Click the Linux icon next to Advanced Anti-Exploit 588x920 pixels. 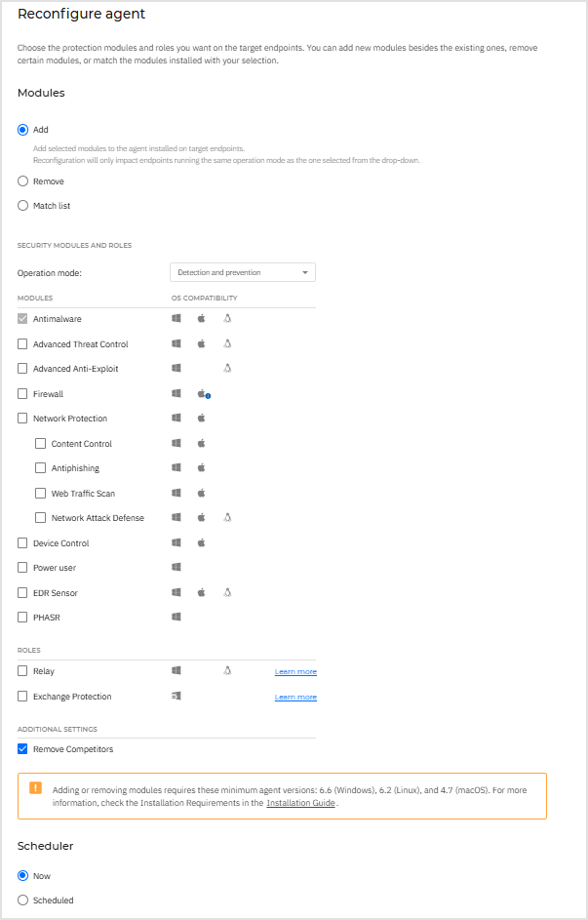point(227,368)
